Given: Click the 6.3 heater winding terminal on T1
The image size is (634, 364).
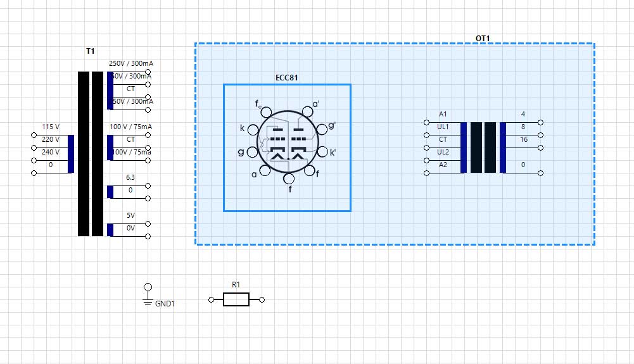Looking at the screenshot, I should click(x=148, y=185).
